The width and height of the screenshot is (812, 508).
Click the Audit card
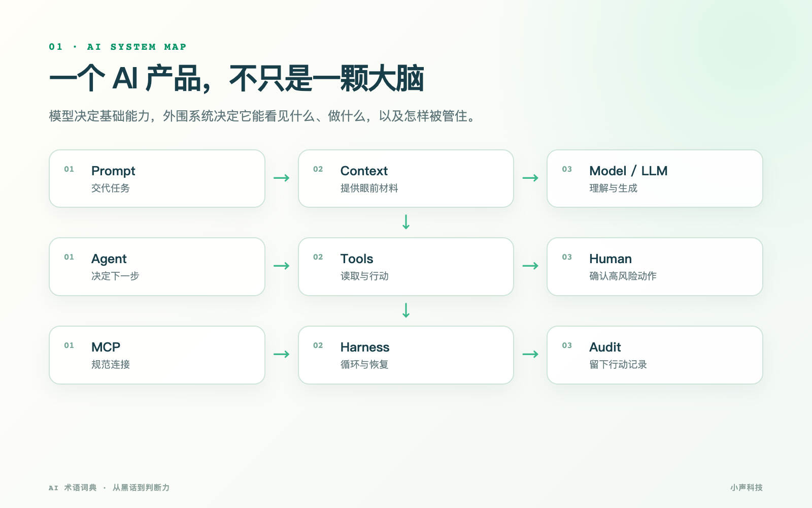(x=655, y=355)
